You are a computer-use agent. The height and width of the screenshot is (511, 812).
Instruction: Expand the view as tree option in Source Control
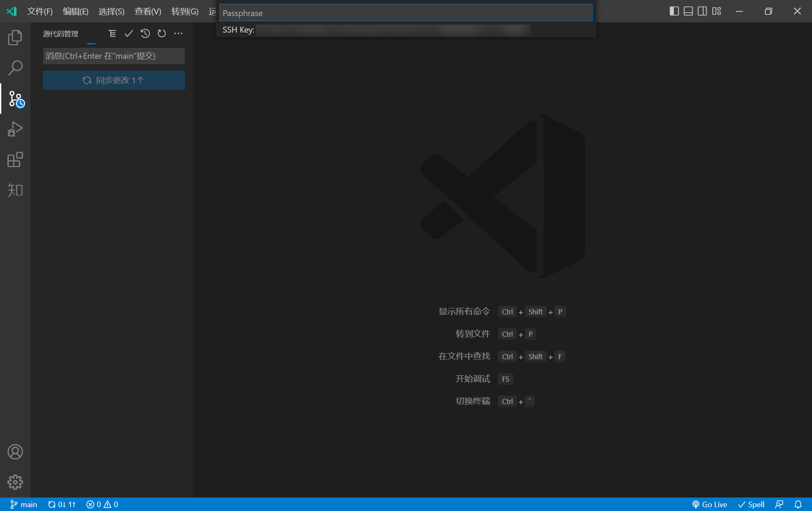(x=112, y=34)
